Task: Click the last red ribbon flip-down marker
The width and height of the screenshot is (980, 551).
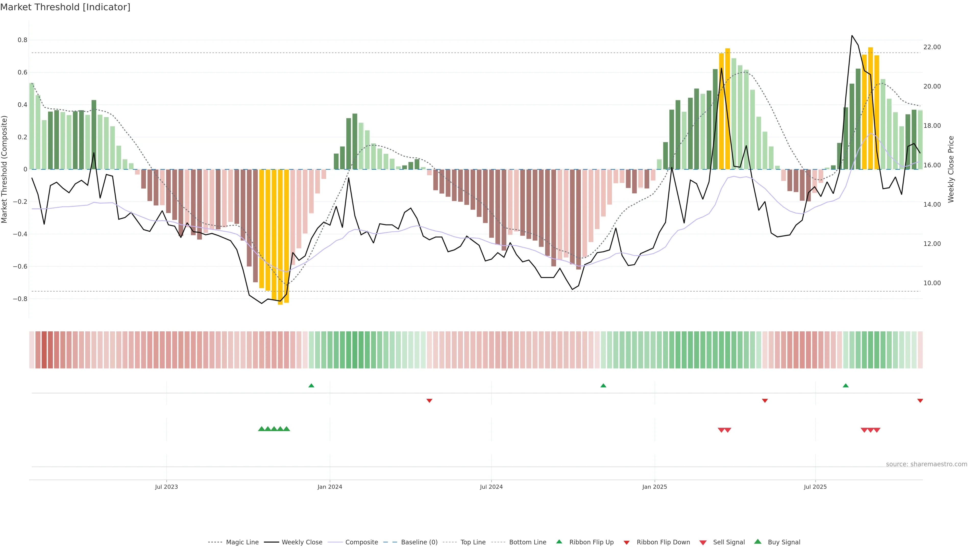Action: pos(920,401)
